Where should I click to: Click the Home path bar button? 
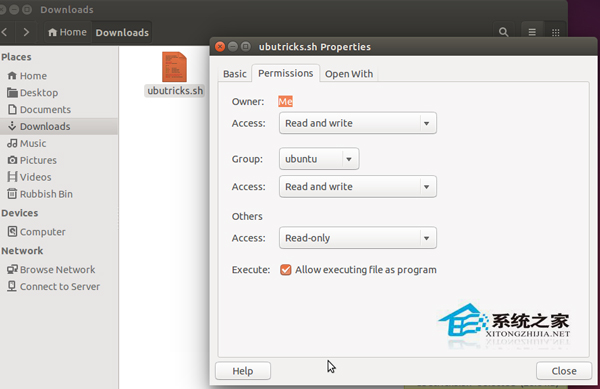coord(67,32)
